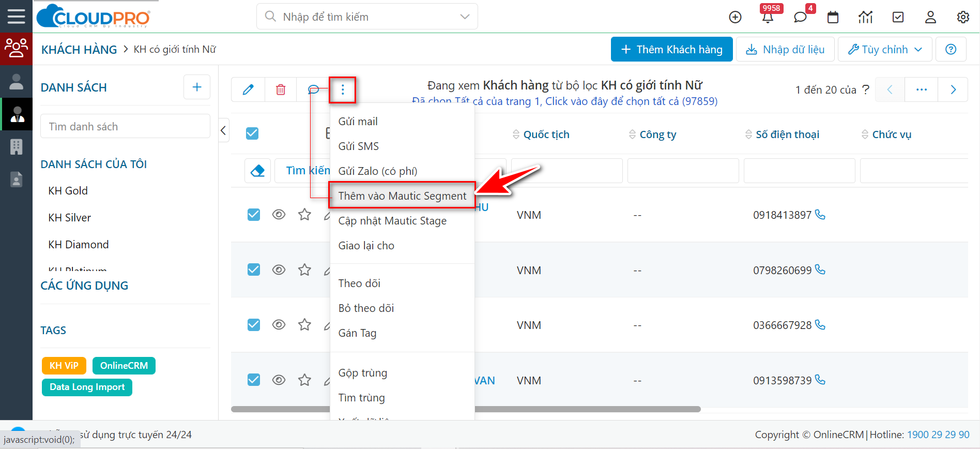Star the row with phone 0918413897
This screenshot has width=980, height=449.
coord(304,214)
